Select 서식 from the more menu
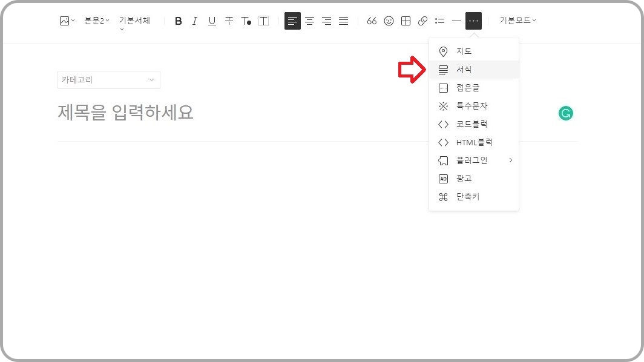Screen dimensions: 644x362 464,69
